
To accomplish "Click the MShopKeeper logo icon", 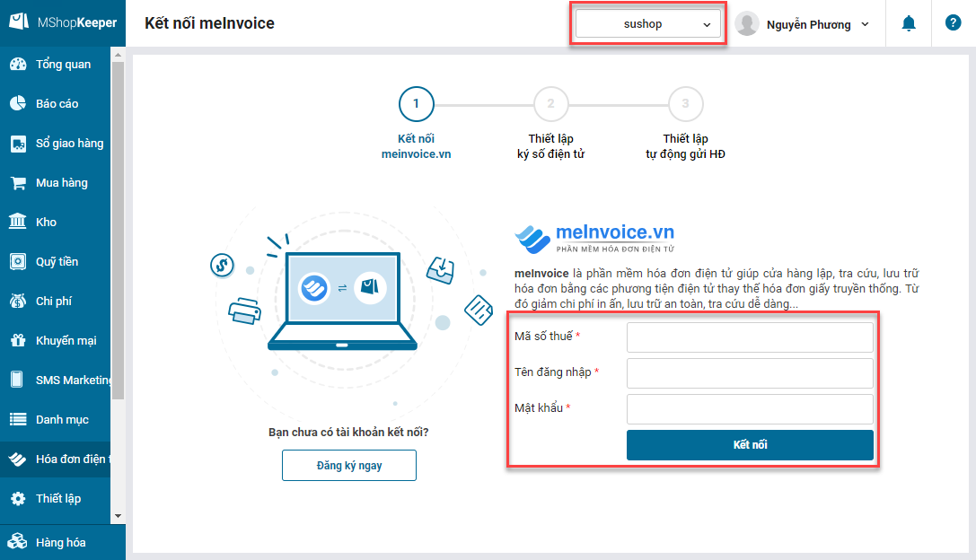I will click(19, 22).
